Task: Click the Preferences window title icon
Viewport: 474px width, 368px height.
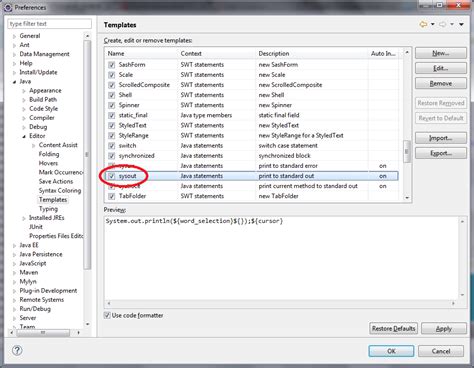Action: 8,7
